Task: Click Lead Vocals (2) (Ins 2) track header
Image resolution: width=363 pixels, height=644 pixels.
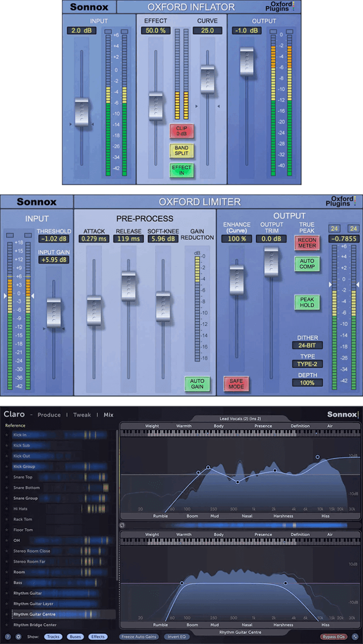Action: [241, 419]
